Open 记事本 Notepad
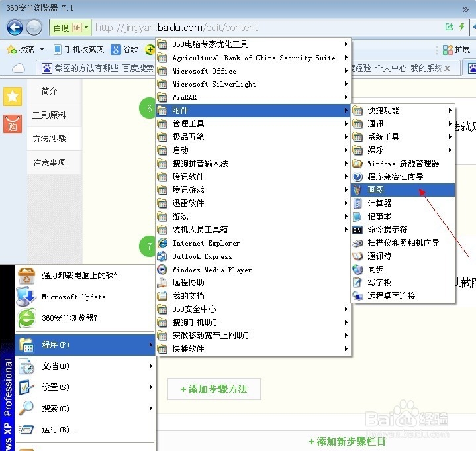 tap(403, 217)
